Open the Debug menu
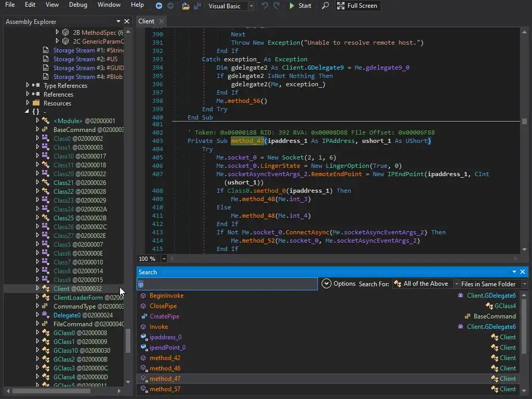 78,5
